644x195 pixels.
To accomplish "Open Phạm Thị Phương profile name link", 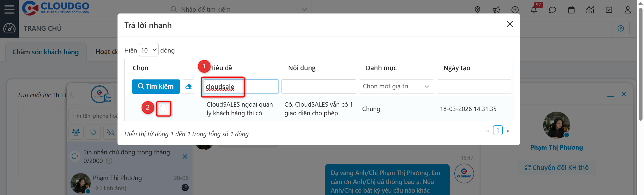I will click(556, 148).
